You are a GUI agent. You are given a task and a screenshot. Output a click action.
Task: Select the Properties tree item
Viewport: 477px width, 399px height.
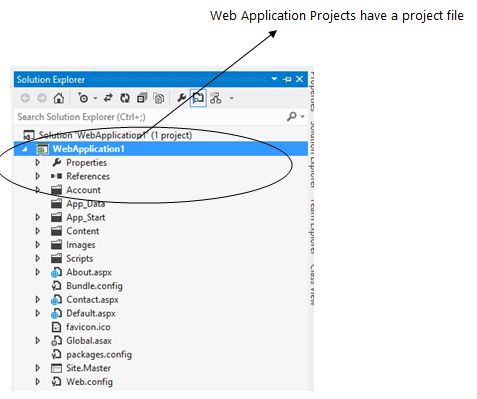(x=86, y=163)
